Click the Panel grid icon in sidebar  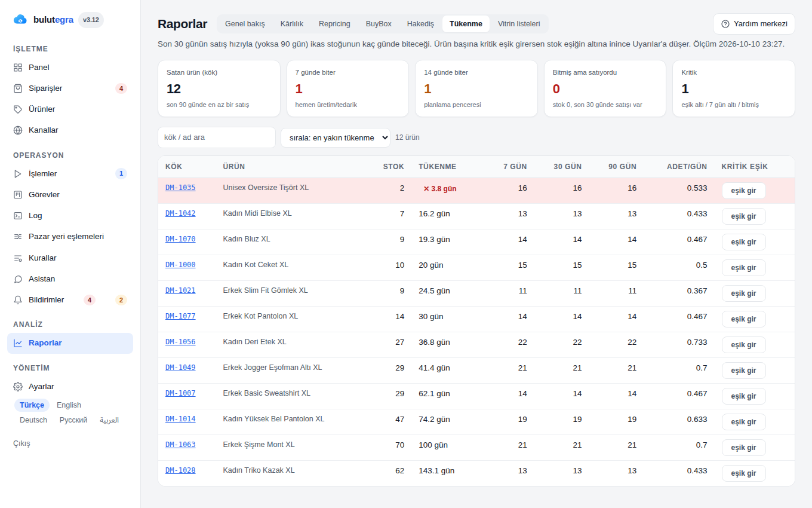pos(18,68)
